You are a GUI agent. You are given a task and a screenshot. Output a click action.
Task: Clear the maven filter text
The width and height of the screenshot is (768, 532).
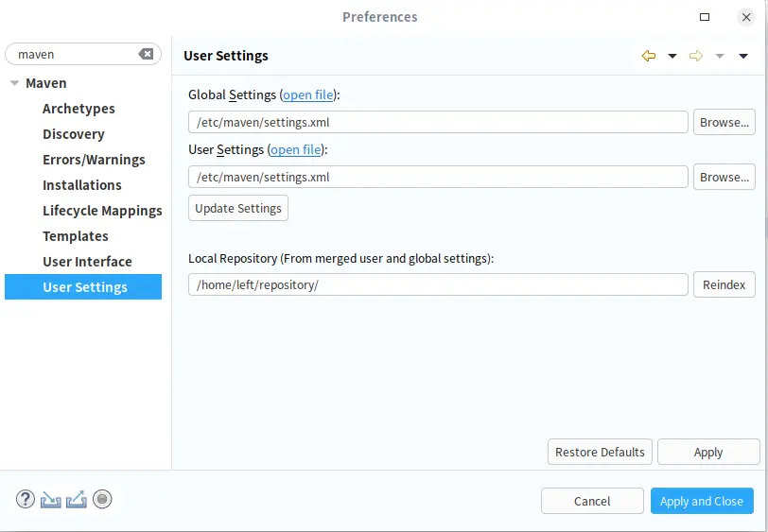pyautogui.click(x=146, y=54)
